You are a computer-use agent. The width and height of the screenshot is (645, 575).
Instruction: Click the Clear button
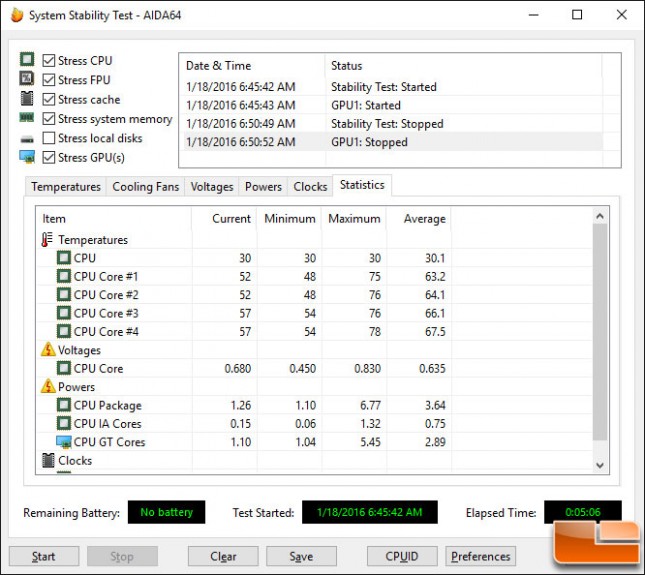(223, 556)
